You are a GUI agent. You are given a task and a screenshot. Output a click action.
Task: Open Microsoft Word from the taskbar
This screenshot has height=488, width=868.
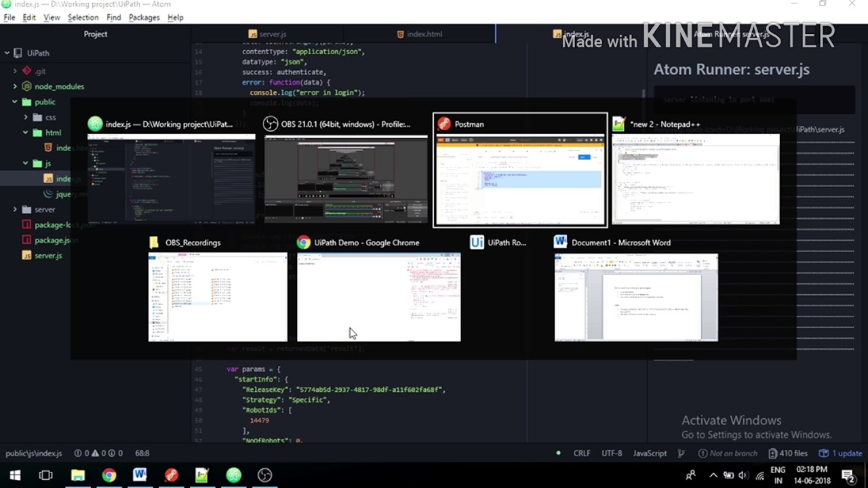point(140,475)
